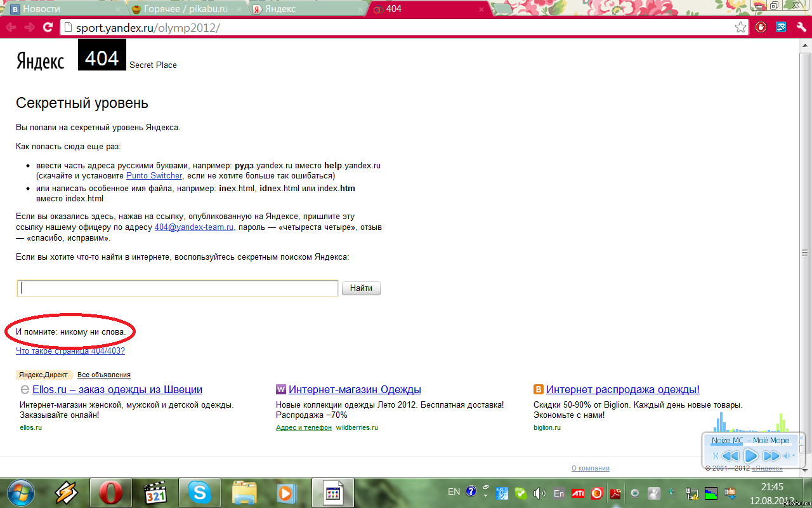Click the ATI tray icon

(578, 493)
